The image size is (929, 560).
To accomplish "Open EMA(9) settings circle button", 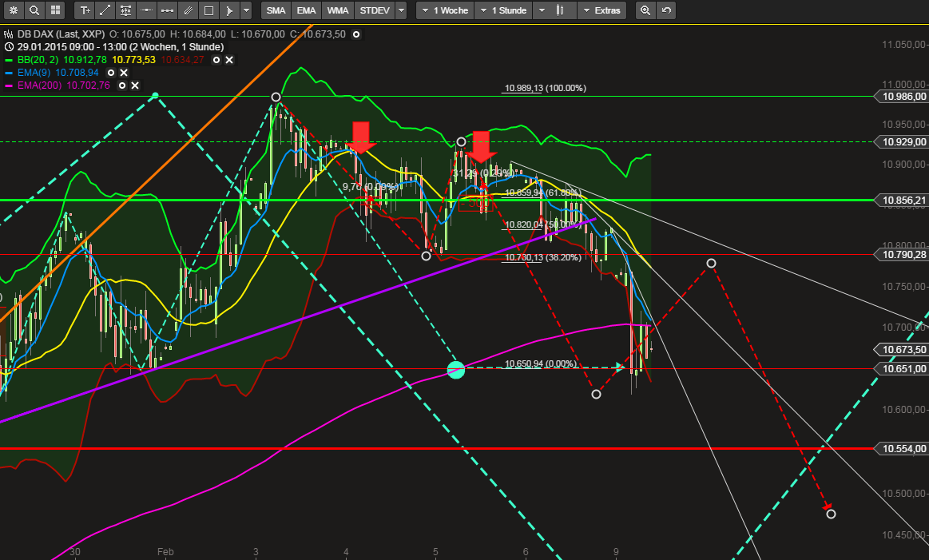I will point(111,72).
